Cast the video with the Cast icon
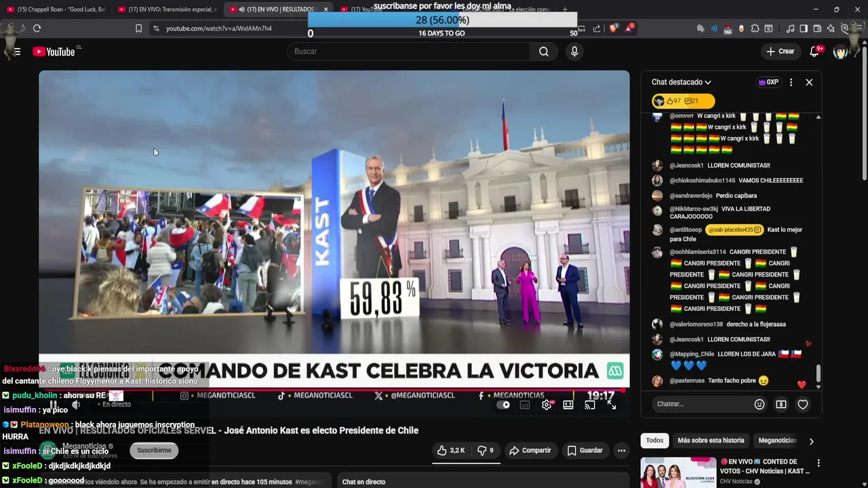 tap(590, 405)
